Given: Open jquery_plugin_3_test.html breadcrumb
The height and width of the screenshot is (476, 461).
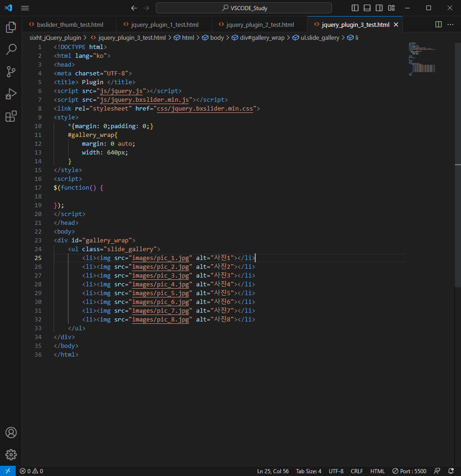Looking at the screenshot, I should pyautogui.click(x=129, y=37).
